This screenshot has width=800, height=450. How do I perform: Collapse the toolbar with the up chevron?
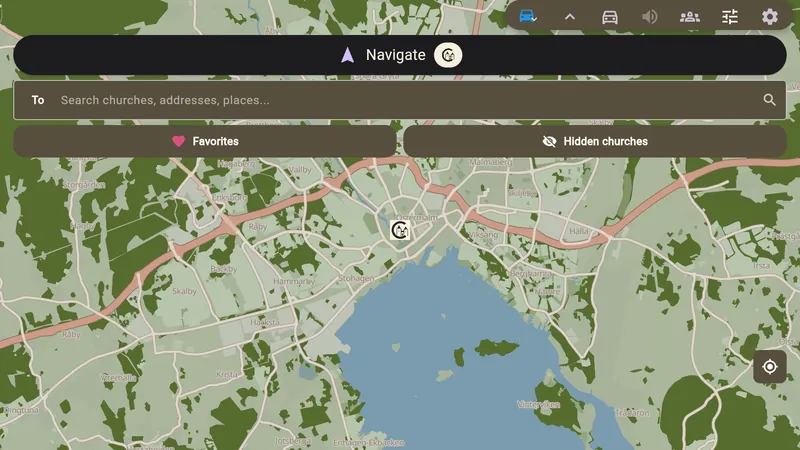[570, 17]
